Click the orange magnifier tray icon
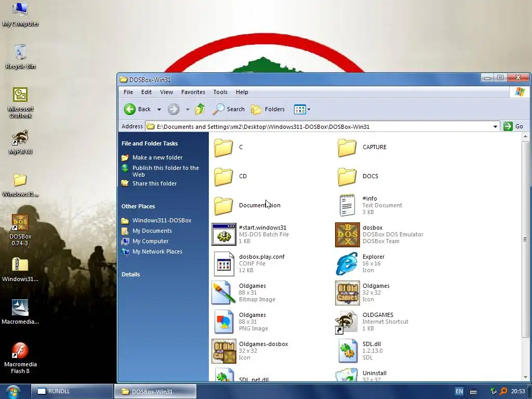This screenshot has height=399, width=532. tap(503, 391)
